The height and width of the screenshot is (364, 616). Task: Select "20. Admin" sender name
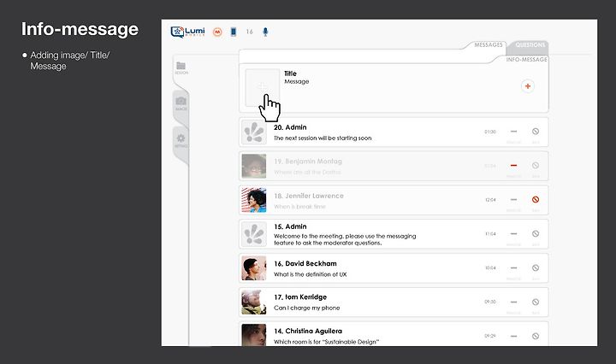(290, 127)
